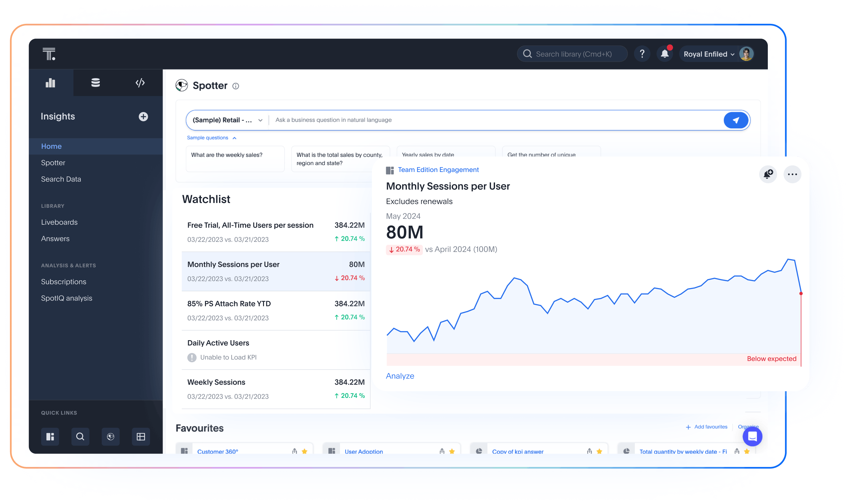This screenshot has width=851, height=504.
Task: Click the Spotter quick link icon
Action: point(110,437)
